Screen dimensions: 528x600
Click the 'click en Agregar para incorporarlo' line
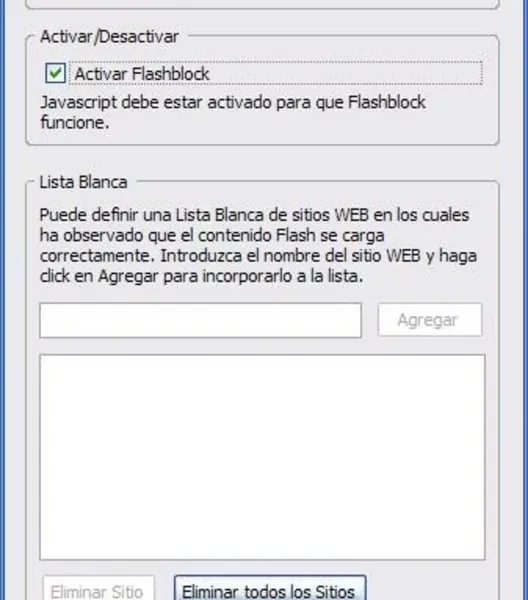(x=201, y=276)
